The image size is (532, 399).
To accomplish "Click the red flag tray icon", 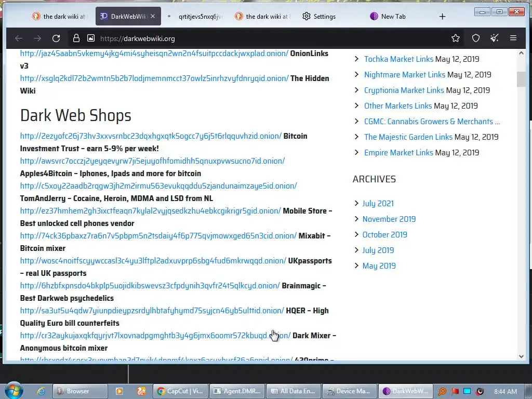I will coord(455,392).
